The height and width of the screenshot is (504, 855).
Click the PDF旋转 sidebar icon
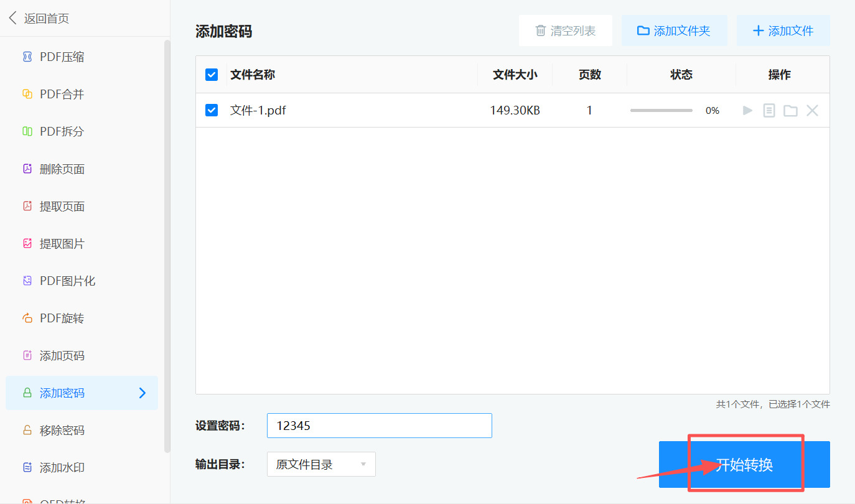[x=27, y=319]
